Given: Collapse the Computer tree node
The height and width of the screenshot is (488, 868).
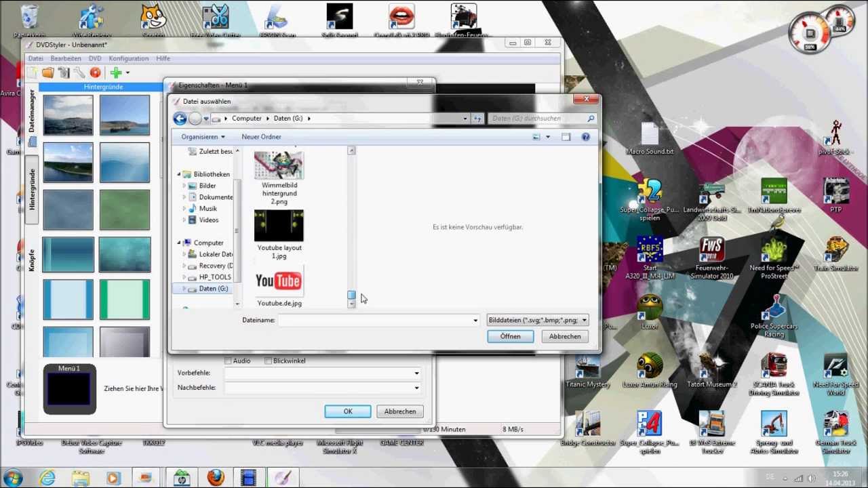Looking at the screenshot, I should tap(179, 243).
